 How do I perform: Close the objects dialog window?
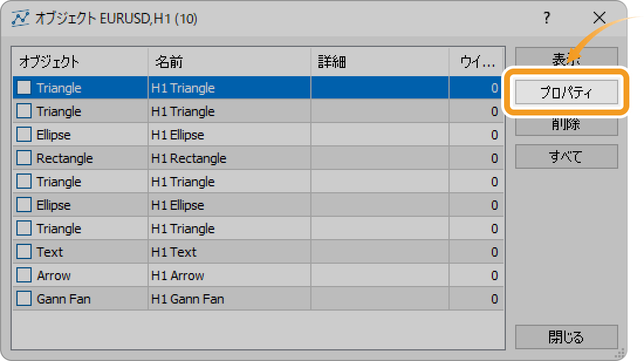point(600,18)
